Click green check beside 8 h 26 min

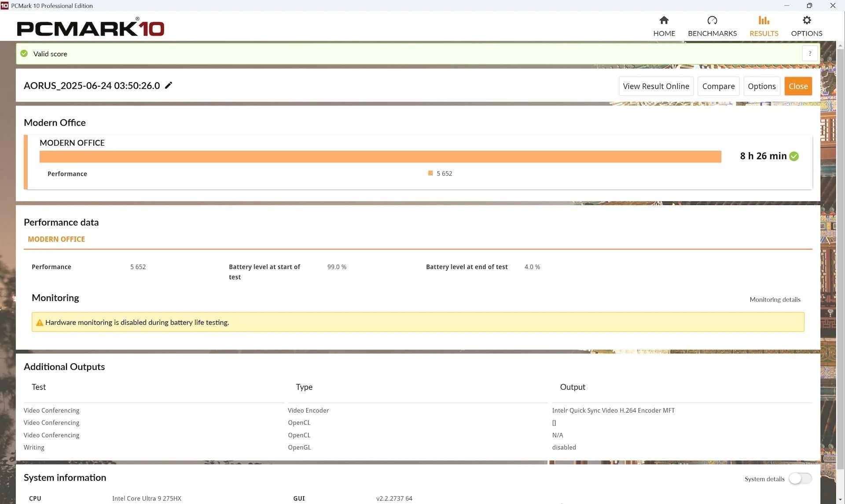794,156
